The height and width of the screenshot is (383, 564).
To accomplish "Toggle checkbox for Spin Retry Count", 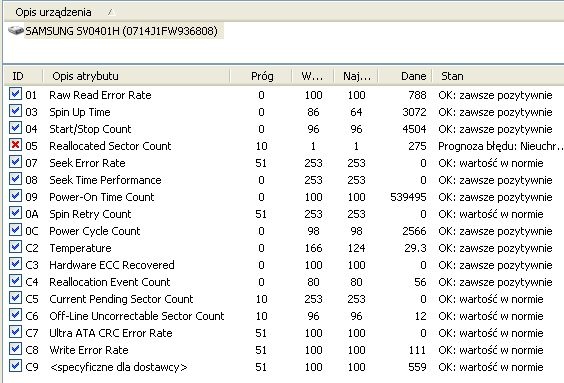I will click(x=15, y=213).
